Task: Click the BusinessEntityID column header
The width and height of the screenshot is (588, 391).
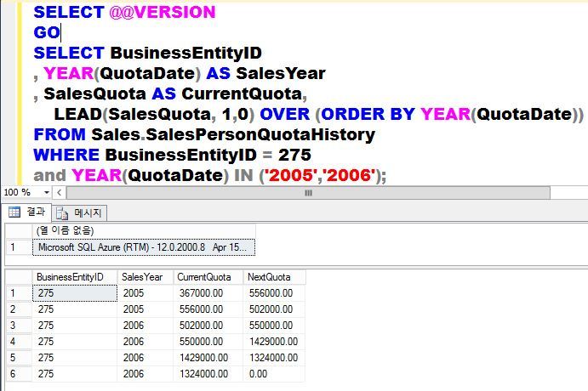Action: tap(75, 277)
